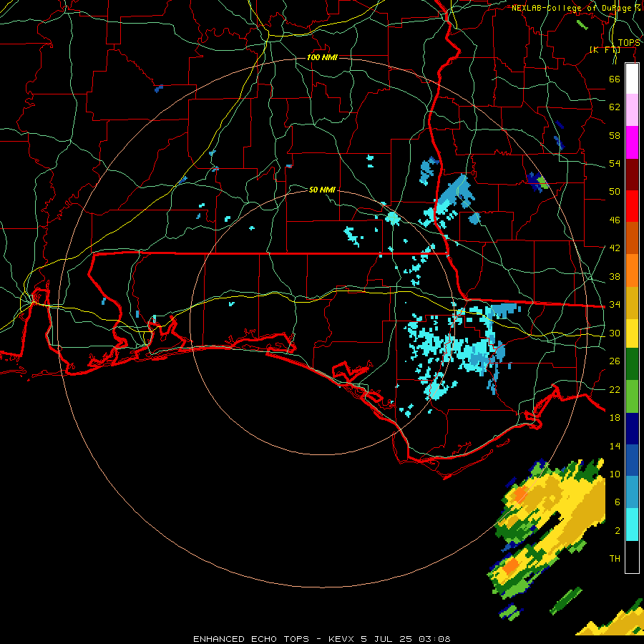Viewport: 644px width, 644px height.
Task: Click the 'ENHANCED ECHO TOPS' title text
Action: [251, 639]
